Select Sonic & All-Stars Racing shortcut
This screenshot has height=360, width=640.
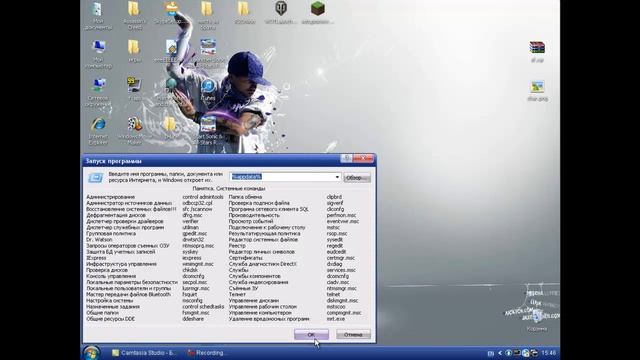(x=208, y=131)
